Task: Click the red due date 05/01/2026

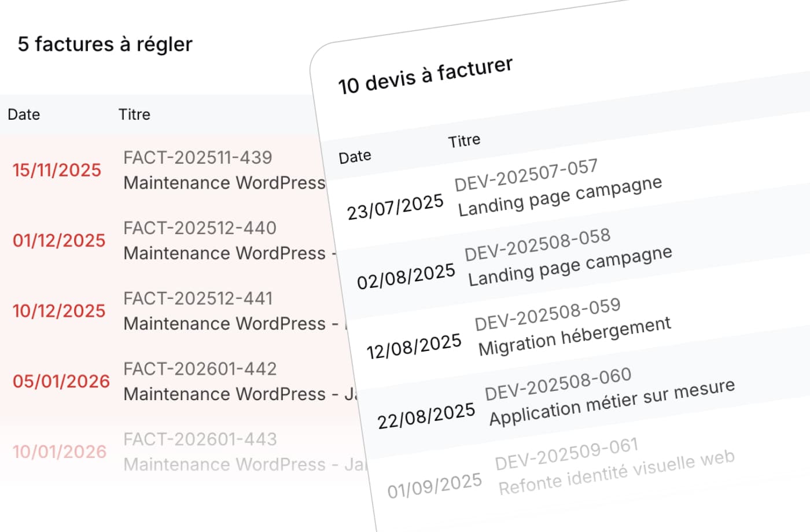Action: tap(61, 382)
